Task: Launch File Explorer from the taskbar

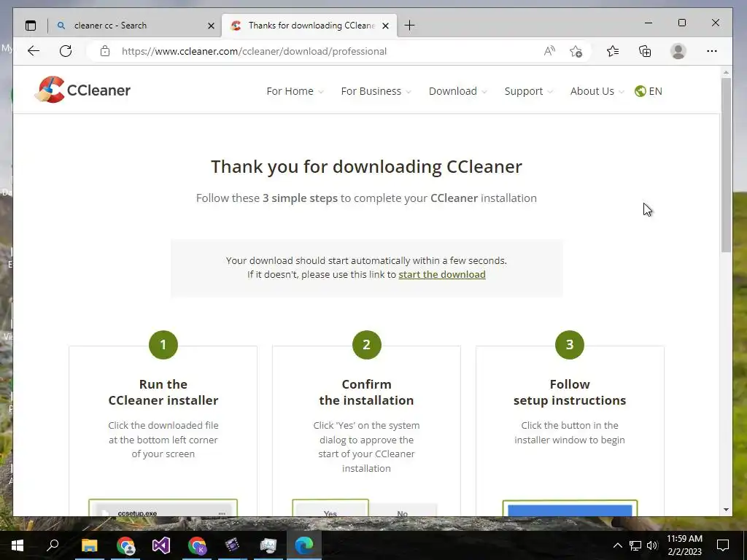Action: click(x=89, y=545)
